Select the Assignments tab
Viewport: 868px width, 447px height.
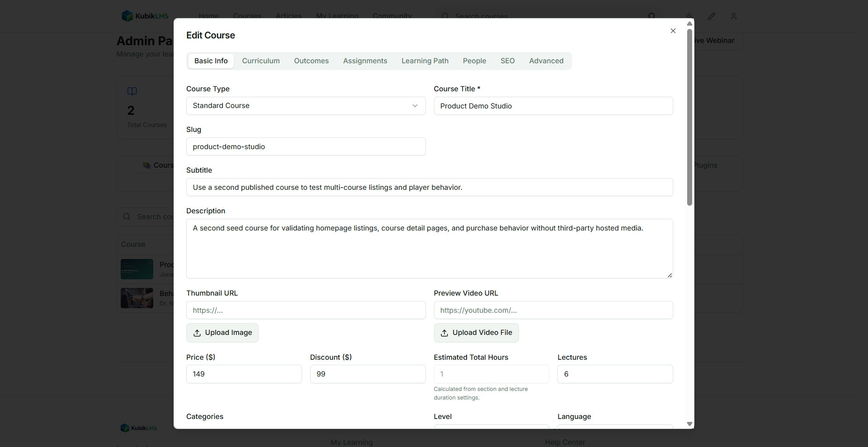pyautogui.click(x=365, y=61)
